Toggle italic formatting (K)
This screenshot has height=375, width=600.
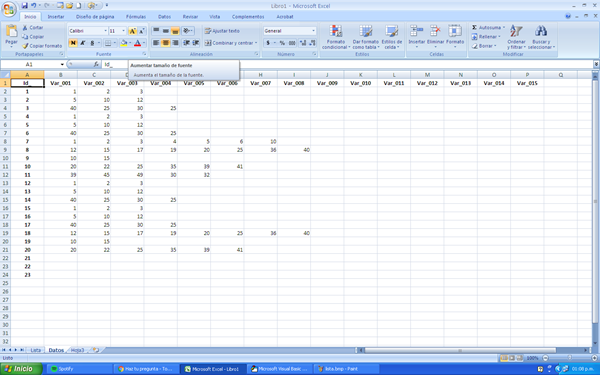coord(82,43)
